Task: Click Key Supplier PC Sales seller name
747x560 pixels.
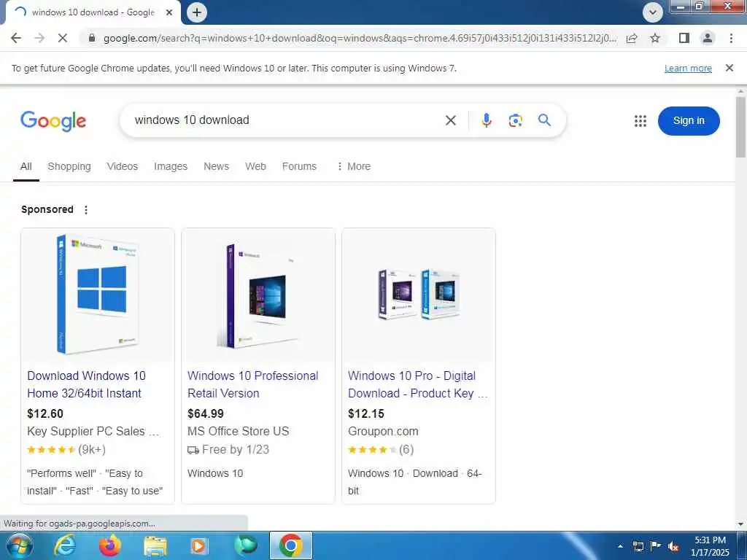Action: coord(93,431)
